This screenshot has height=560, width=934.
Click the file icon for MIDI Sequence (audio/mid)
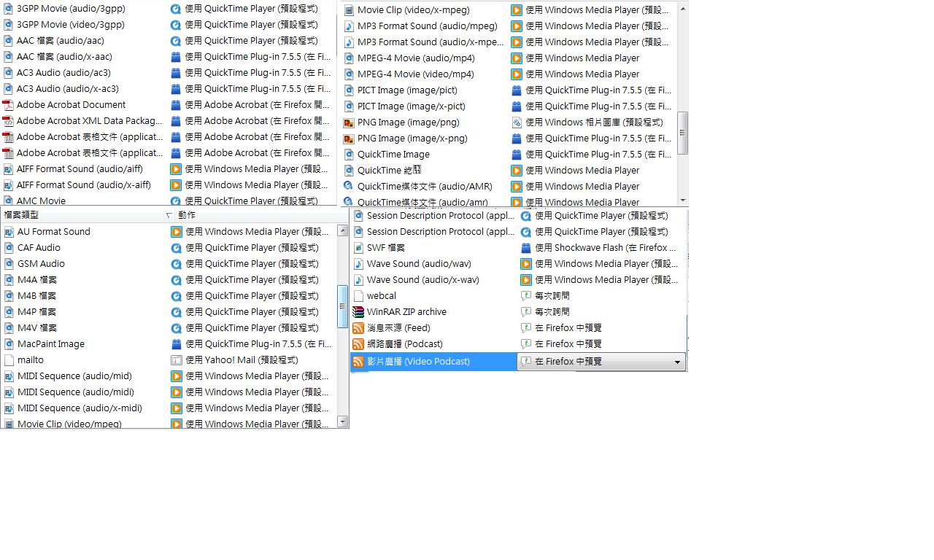(x=9, y=376)
